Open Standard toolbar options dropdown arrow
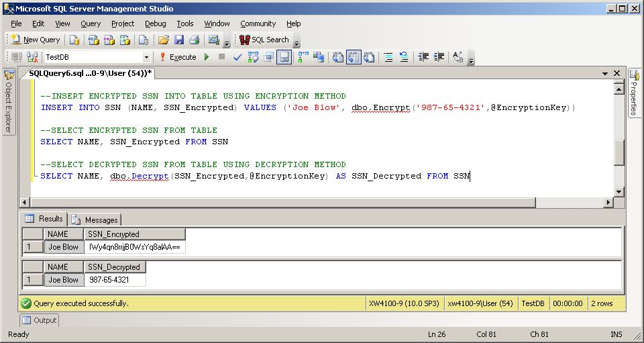Image resolution: width=644 pixels, height=343 pixels. pyautogui.click(x=227, y=42)
